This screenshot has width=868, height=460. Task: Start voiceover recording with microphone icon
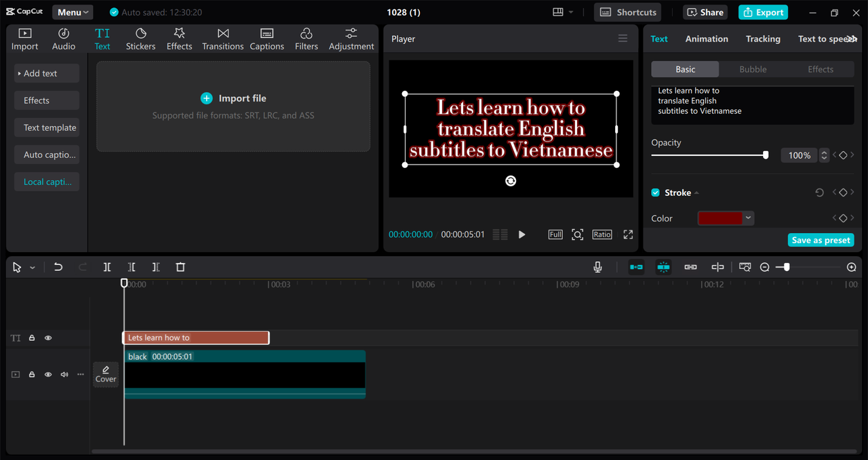click(598, 267)
